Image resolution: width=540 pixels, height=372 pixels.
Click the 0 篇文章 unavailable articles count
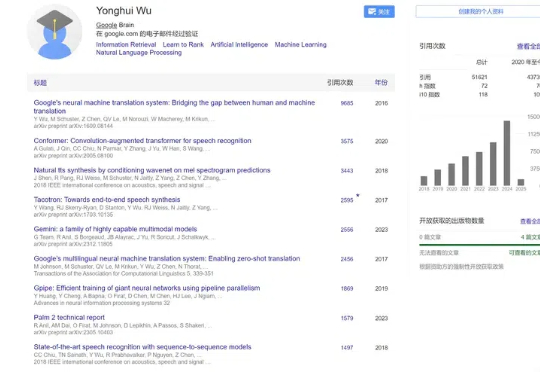(430, 237)
